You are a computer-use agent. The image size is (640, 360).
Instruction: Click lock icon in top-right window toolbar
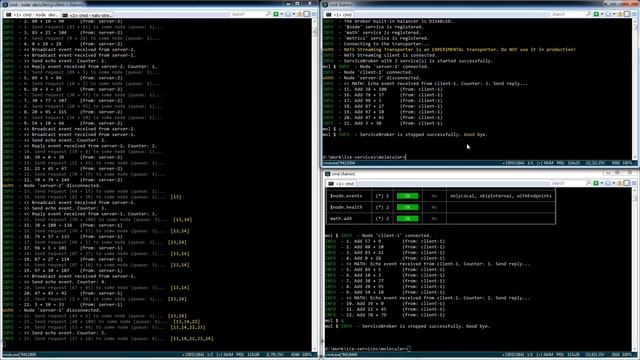tap(620, 14)
